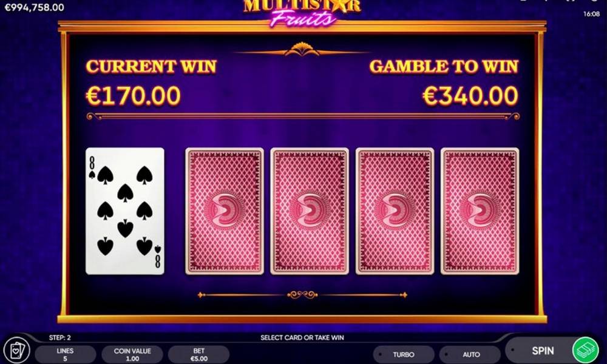The height and width of the screenshot is (364, 607).
Task: Click the €994,758.00 balance display
Action: pyautogui.click(x=34, y=7)
